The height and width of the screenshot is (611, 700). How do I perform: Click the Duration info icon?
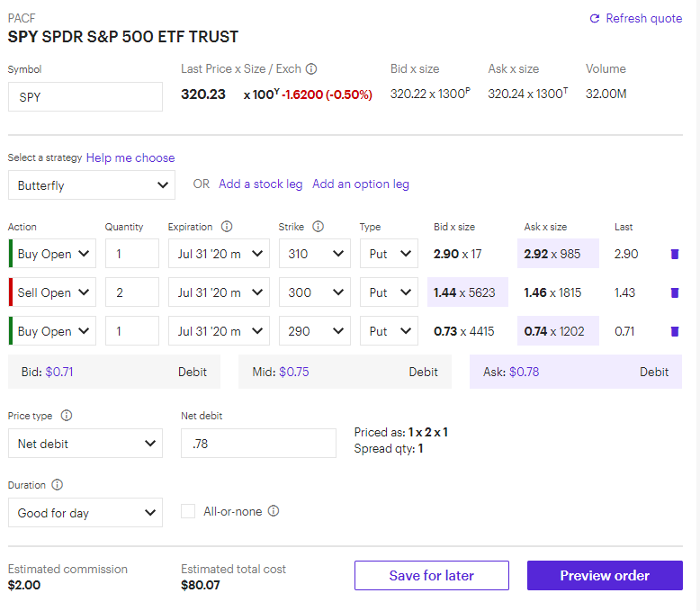pyautogui.click(x=58, y=485)
